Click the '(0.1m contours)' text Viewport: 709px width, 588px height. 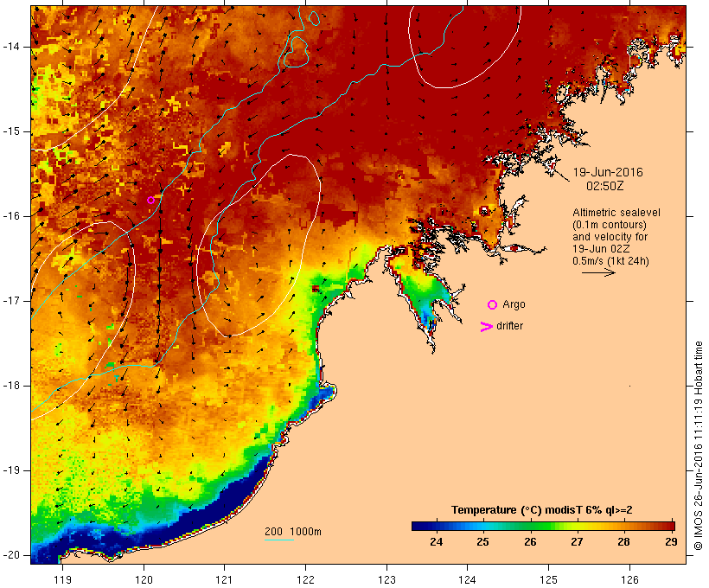point(610,225)
